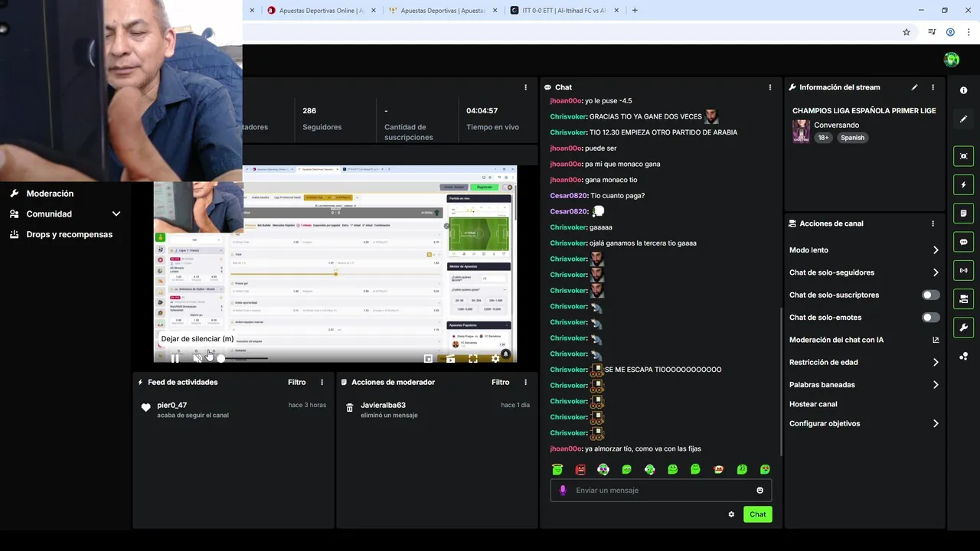Image resolution: width=980 pixels, height=551 pixels.
Task: Click the Enviar un mensaje input field
Action: coord(661,491)
